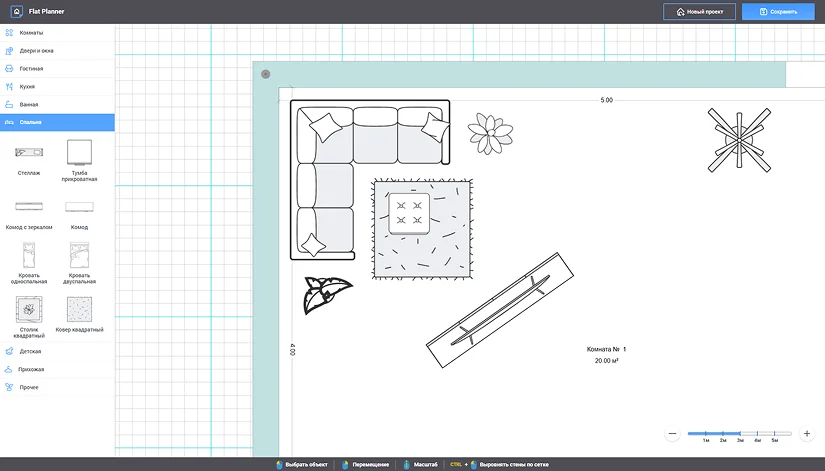Click the Новый проект button
825x471 pixels.
click(x=699, y=12)
